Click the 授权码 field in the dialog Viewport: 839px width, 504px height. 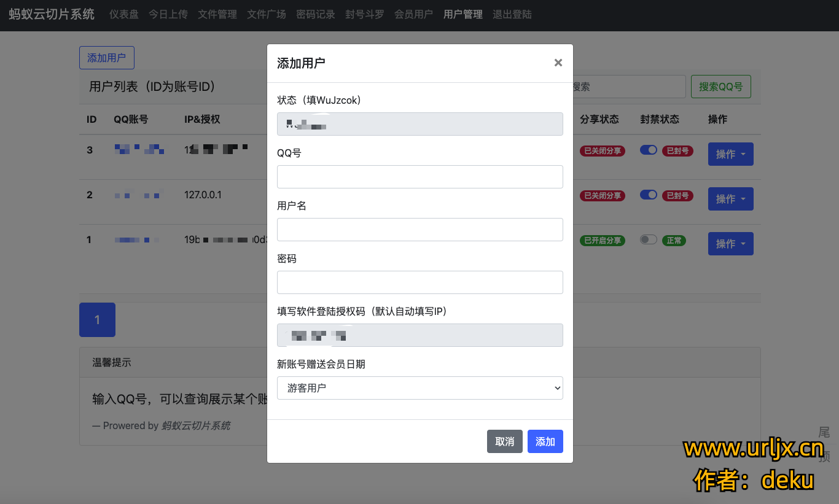click(420, 335)
